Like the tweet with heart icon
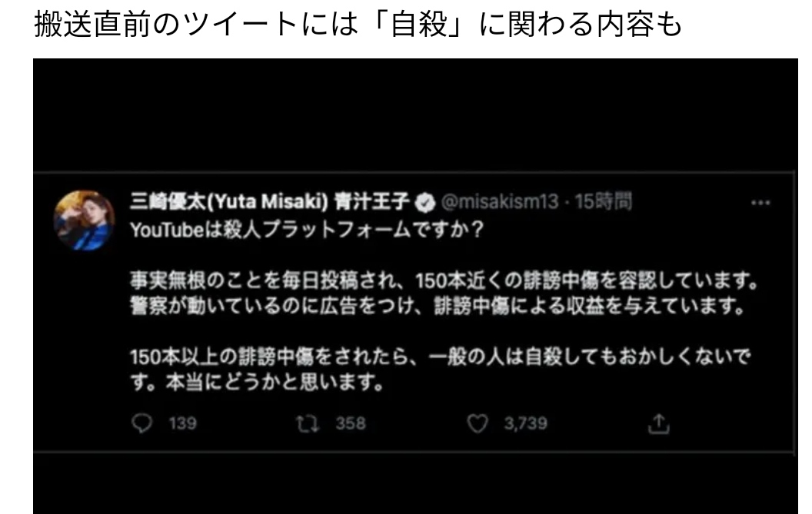 click(x=477, y=423)
